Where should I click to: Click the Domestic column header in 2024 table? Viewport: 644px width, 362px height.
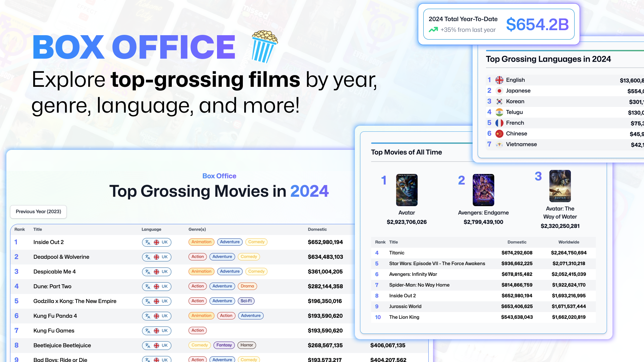coord(317,229)
